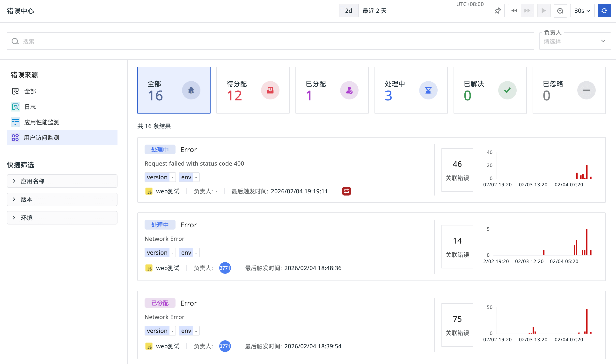Switch error source to 日志

[30, 107]
